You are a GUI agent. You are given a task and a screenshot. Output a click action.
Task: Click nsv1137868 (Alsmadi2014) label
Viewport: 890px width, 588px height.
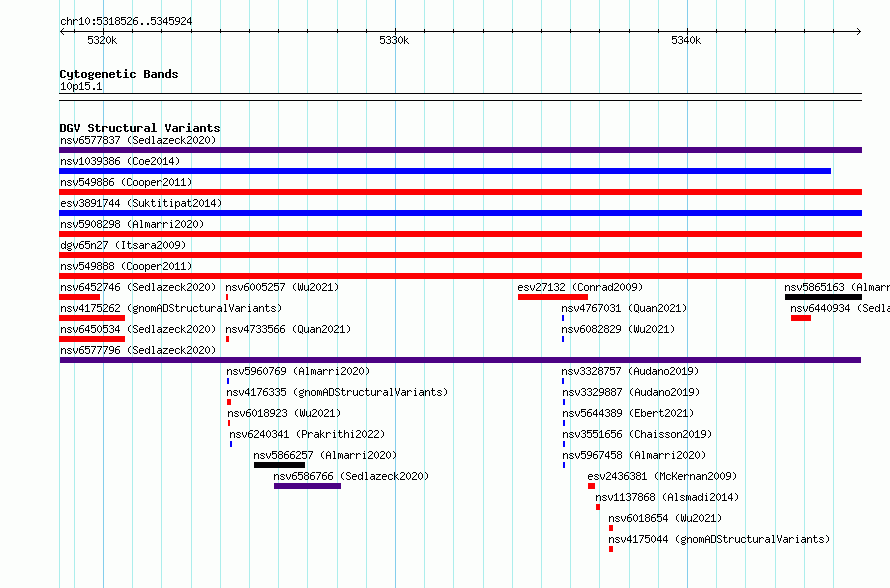pos(667,497)
